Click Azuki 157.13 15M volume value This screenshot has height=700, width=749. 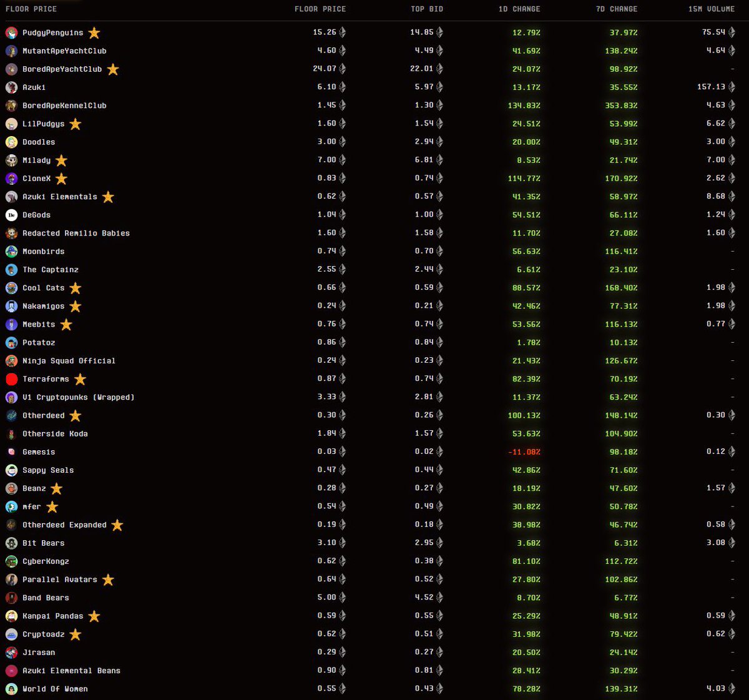[x=711, y=87]
